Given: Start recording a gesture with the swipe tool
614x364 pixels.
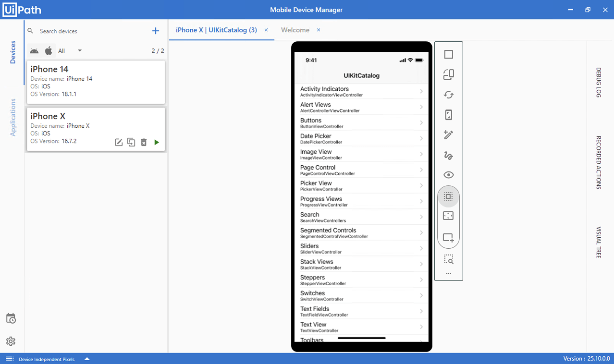Looking at the screenshot, I should (448, 155).
